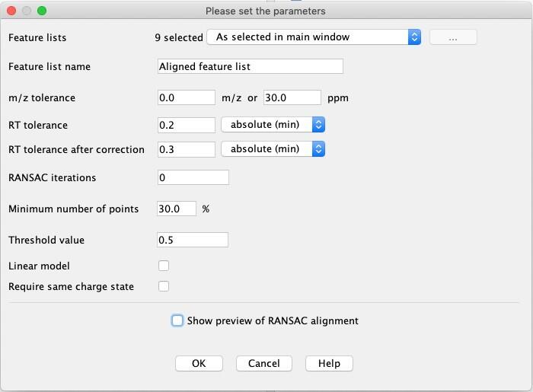Focus the Minimum number of points field
The width and height of the screenshot is (533, 392).
[177, 209]
